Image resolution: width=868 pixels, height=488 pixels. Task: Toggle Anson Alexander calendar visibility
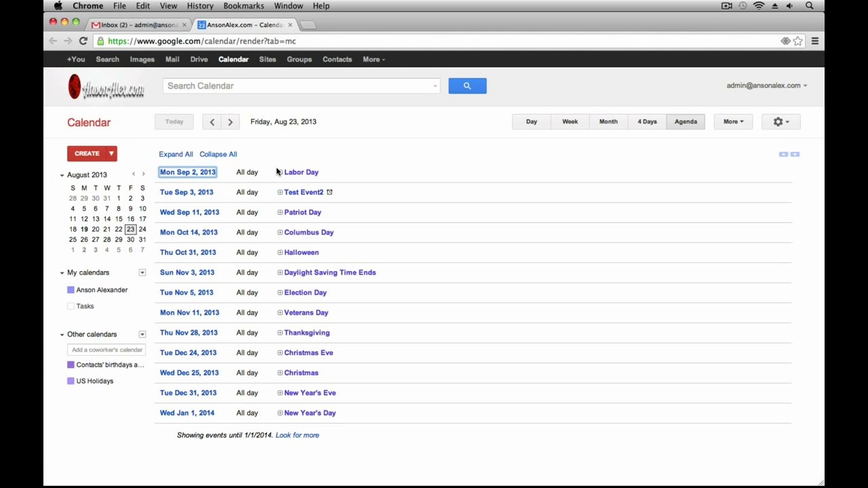pos(71,290)
